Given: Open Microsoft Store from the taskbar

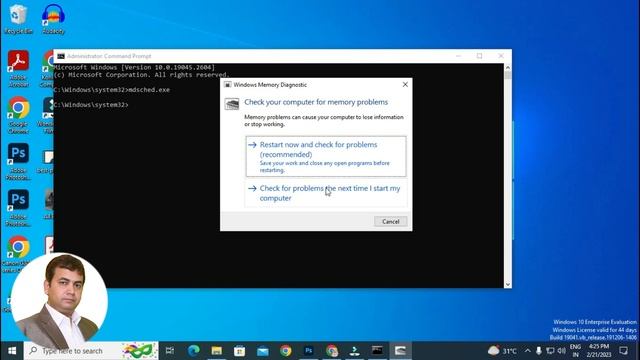Looking at the screenshot, I should tap(240, 351).
